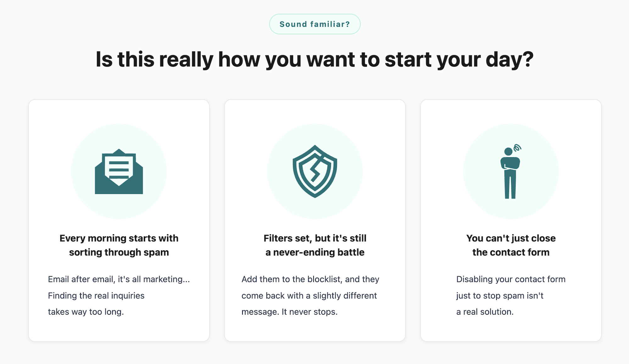Click "Add them to the blocklist, and they" line

pos(310,279)
